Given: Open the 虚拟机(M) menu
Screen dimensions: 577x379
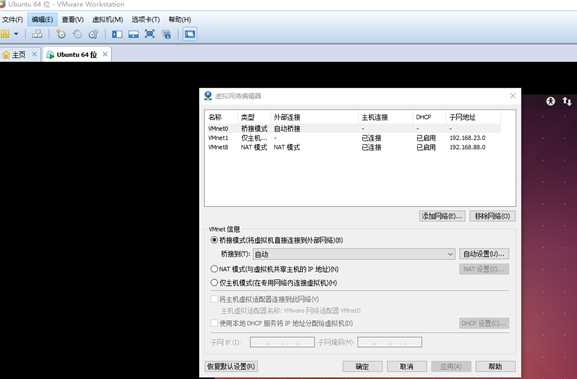Looking at the screenshot, I should click(107, 20).
